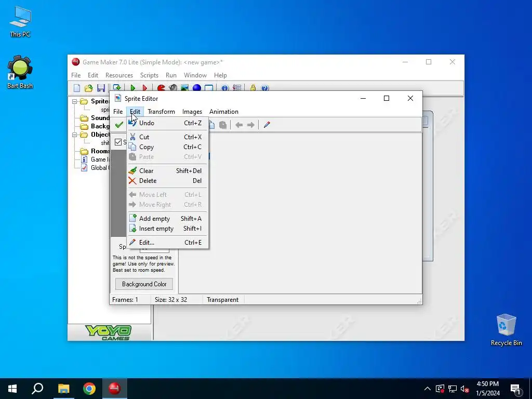
Task: Click the speaker Create sound icon
Action: (x=173, y=88)
